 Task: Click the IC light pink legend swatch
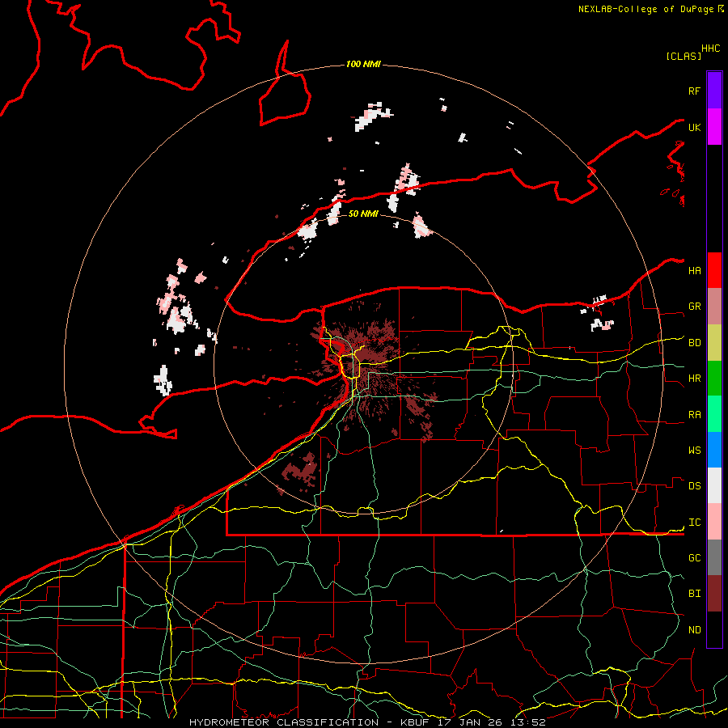(x=714, y=522)
